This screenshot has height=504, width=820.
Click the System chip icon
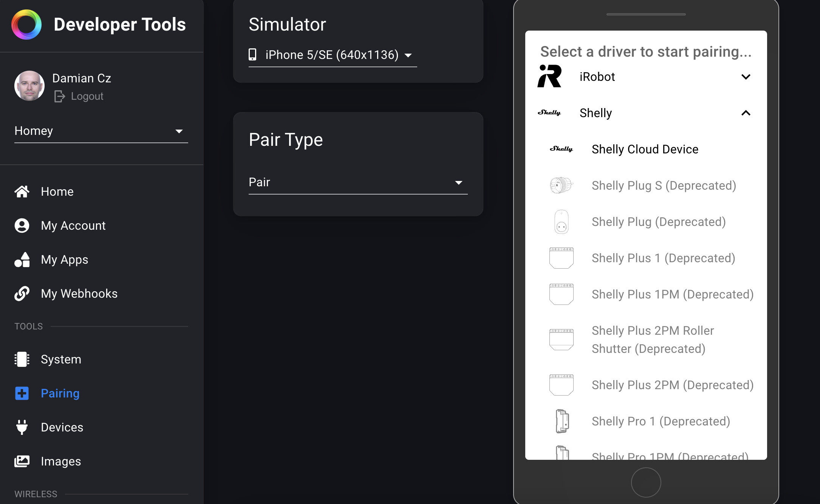click(x=22, y=359)
